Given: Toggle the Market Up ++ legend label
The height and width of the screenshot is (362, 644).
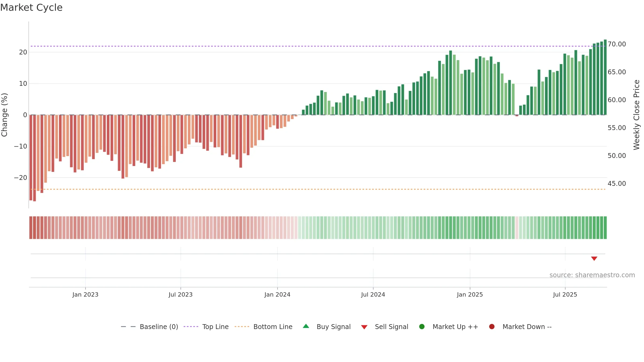Looking at the screenshot, I should point(455,327).
